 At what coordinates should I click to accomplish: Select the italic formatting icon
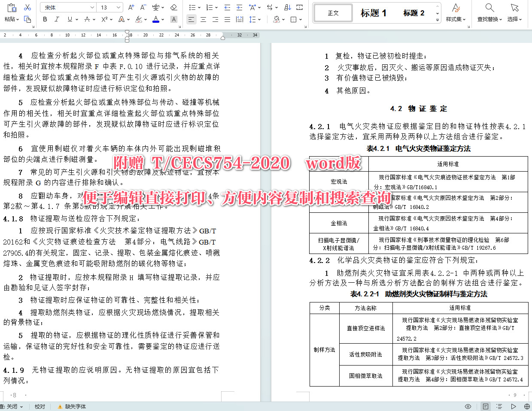[56, 19]
